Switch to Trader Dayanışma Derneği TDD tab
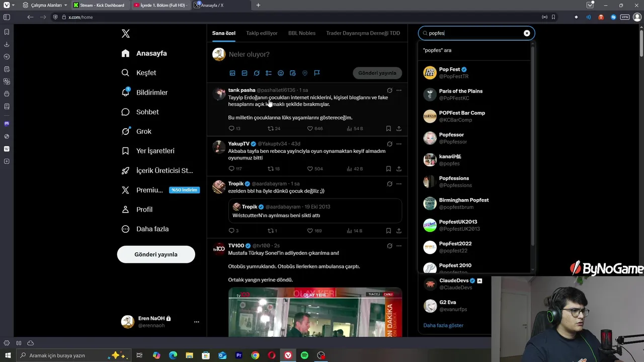This screenshot has width=644, height=362. [x=363, y=33]
